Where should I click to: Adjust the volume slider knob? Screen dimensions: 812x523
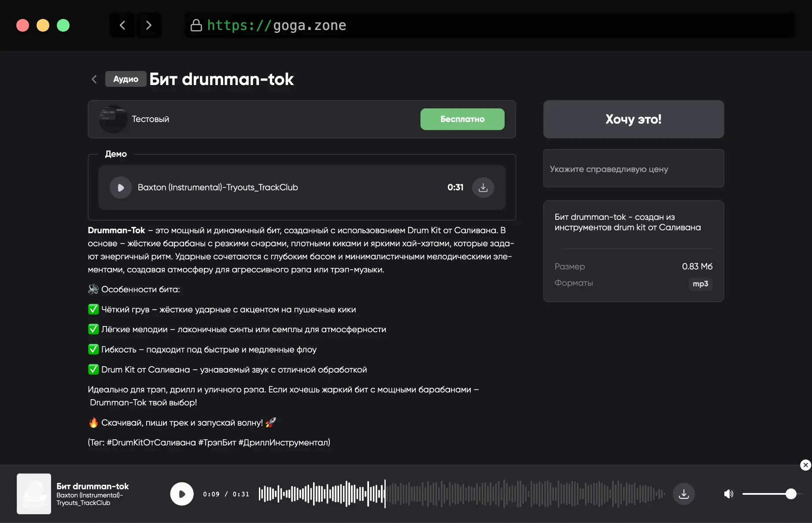click(x=791, y=494)
